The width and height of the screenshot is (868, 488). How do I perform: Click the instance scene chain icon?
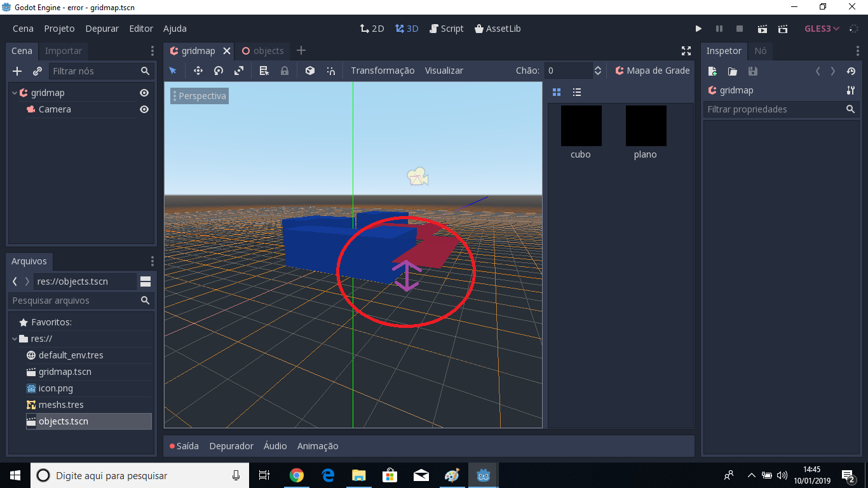pyautogui.click(x=37, y=71)
